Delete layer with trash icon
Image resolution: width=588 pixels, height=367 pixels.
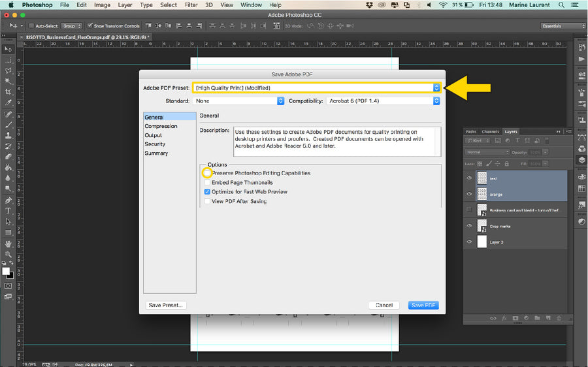coord(559,318)
